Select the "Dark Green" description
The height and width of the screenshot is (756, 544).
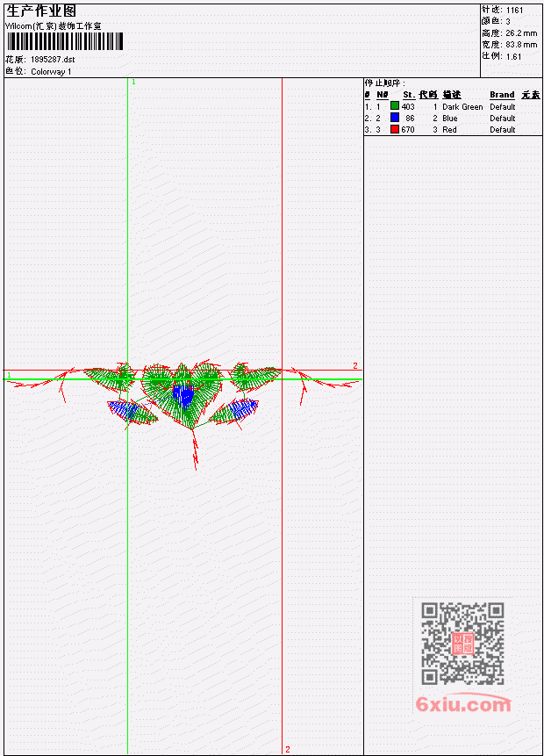462,106
